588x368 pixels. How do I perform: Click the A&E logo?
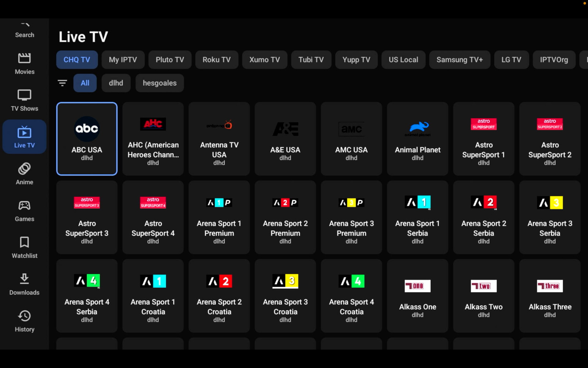click(285, 129)
